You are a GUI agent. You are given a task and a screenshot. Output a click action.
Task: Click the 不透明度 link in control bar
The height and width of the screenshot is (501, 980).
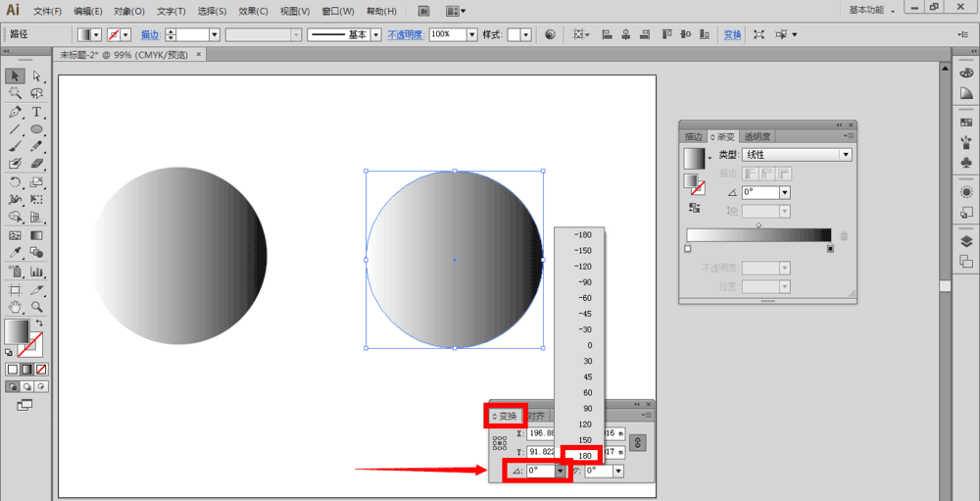(x=405, y=34)
